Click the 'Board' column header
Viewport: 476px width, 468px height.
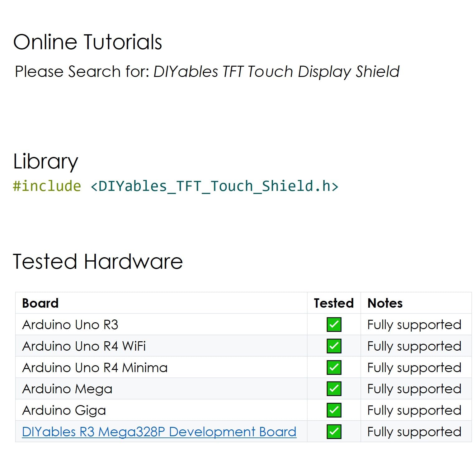click(40, 303)
